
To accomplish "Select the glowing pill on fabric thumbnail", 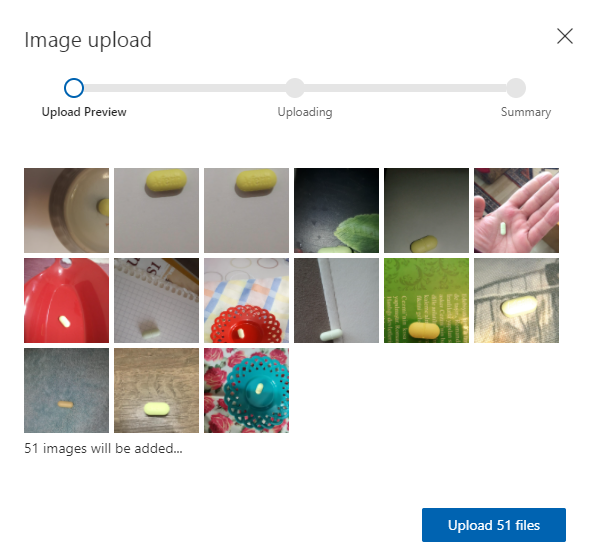I will 516,300.
